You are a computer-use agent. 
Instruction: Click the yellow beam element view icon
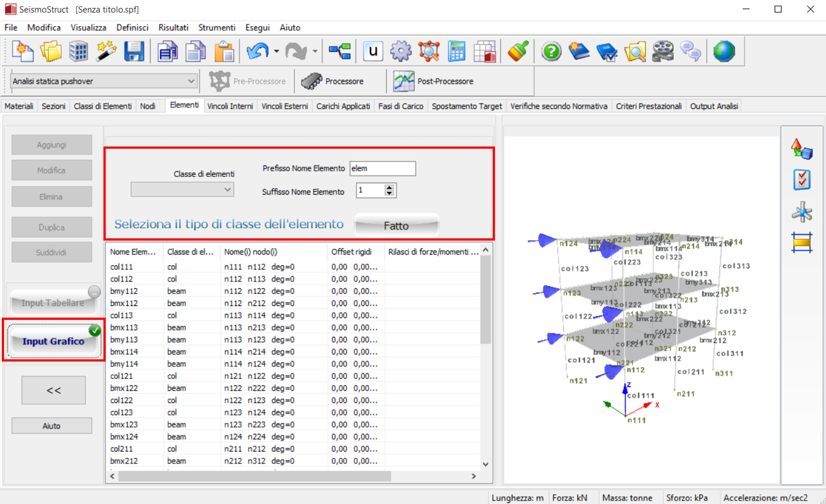click(801, 243)
